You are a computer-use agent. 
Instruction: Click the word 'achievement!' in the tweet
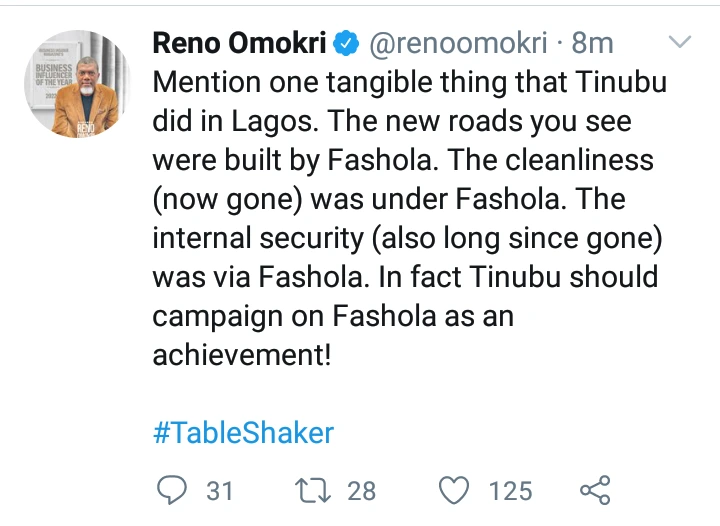click(241, 355)
